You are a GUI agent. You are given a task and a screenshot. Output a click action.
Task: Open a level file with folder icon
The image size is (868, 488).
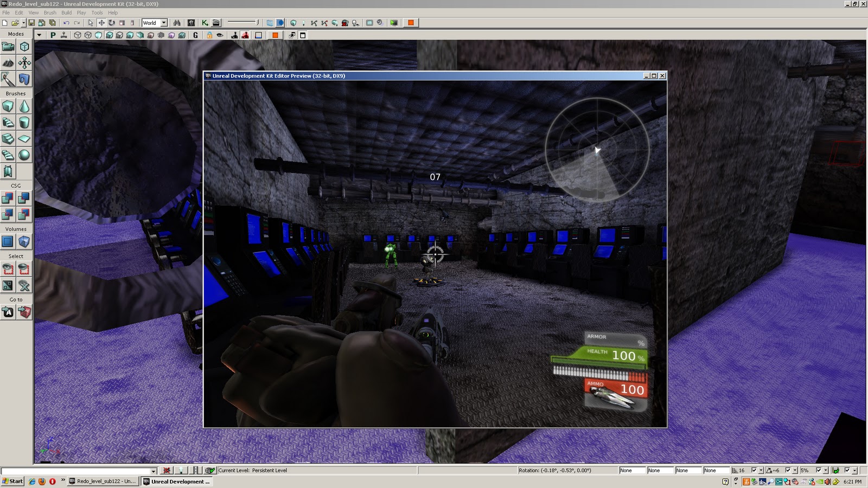15,23
